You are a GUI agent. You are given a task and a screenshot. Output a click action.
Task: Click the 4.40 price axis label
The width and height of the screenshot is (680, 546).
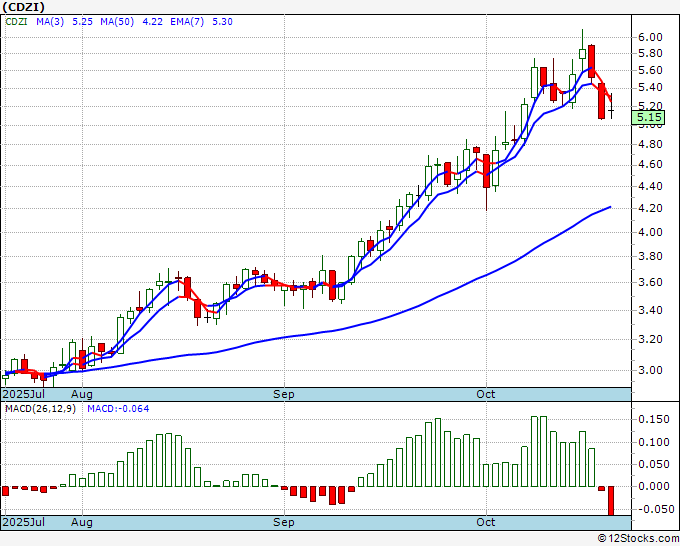point(650,186)
